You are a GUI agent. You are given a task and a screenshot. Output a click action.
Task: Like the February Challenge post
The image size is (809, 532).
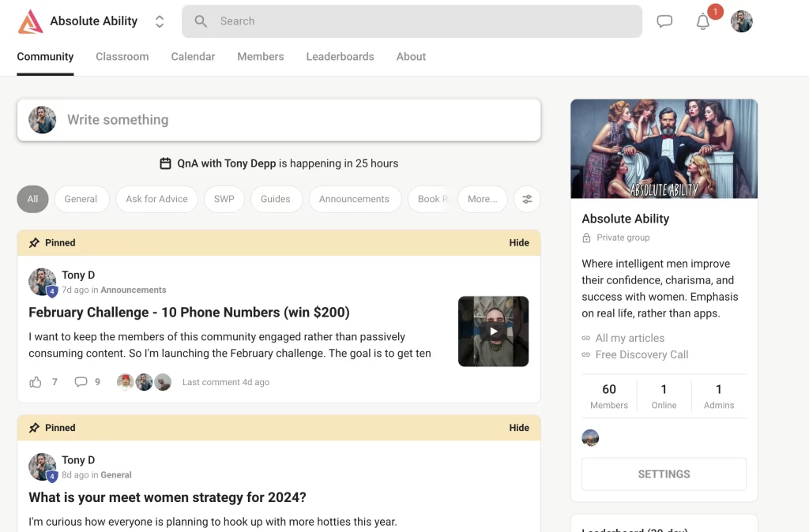(35, 382)
